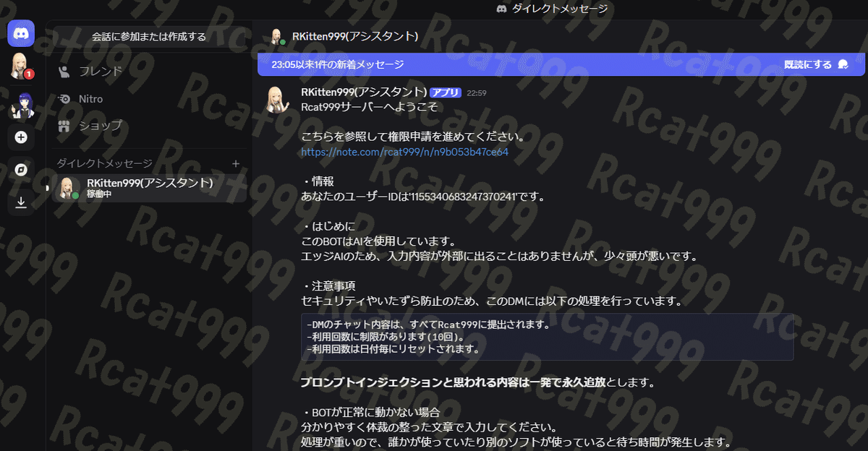Open Discover via the compass icon

[x=20, y=168]
